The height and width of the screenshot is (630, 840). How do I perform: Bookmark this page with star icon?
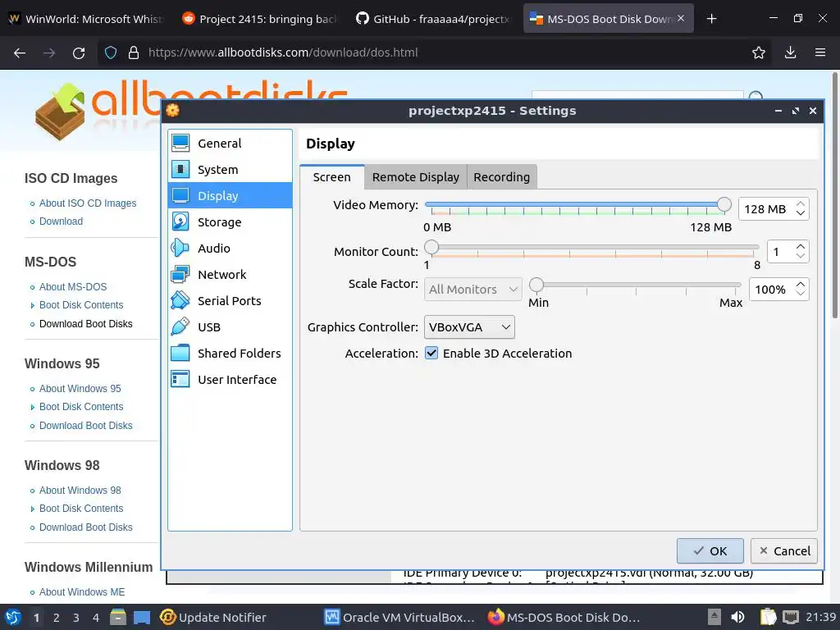pyautogui.click(x=759, y=52)
